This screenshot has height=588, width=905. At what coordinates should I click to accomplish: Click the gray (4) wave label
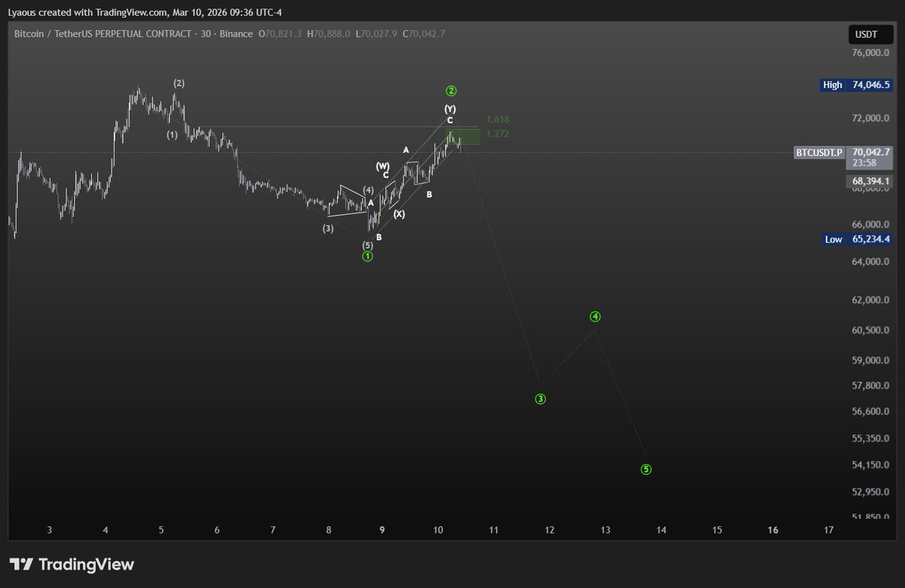tap(368, 190)
